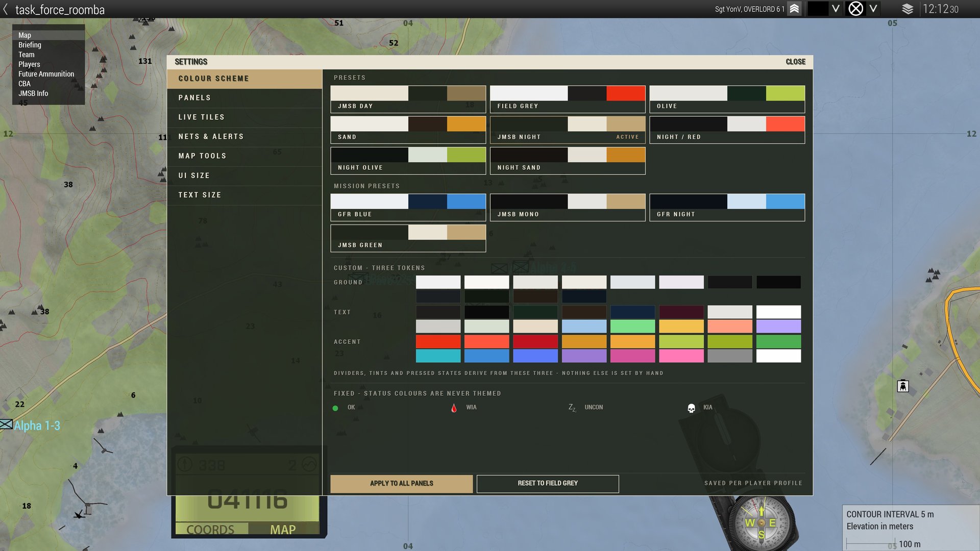The height and width of the screenshot is (551, 980).
Task: Pick the pink accent colour swatch
Action: (x=681, y=356)
